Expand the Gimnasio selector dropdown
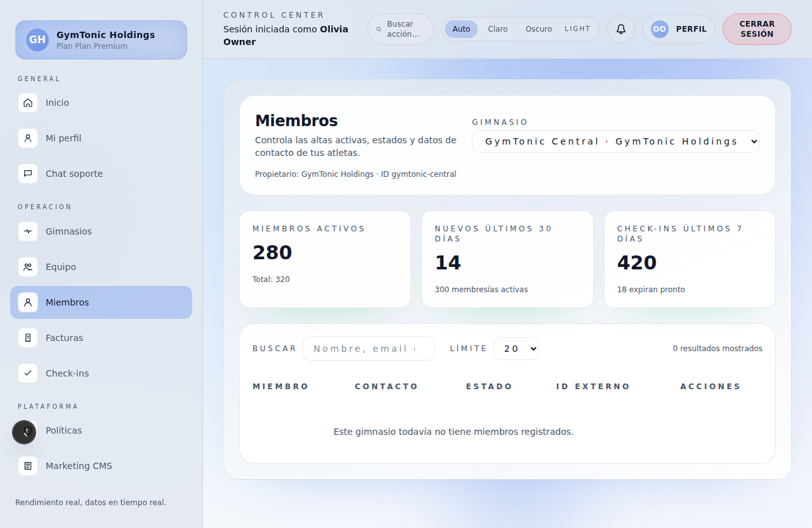Image resolution: width=812 pixels, height=528 pixels. click(x=615, y=141)
